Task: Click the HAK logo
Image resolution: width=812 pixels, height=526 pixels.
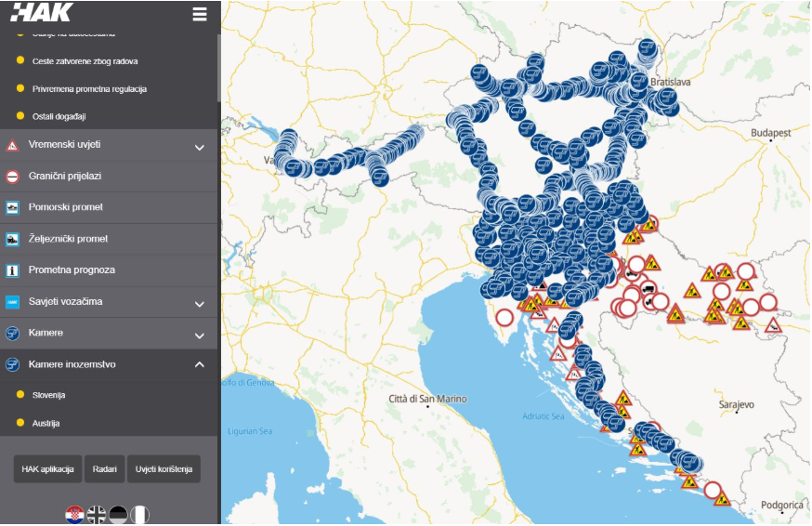Action: click(x=43, y=13)
